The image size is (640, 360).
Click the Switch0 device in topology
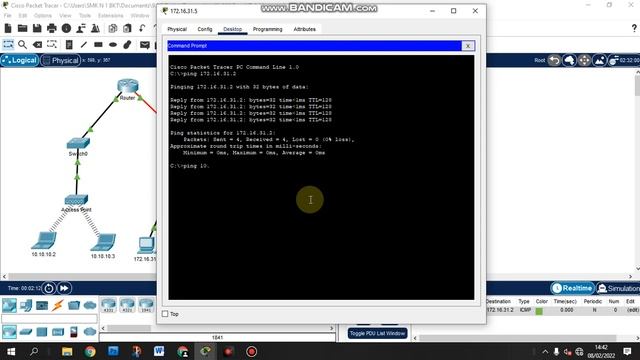[x=78, y=143]
